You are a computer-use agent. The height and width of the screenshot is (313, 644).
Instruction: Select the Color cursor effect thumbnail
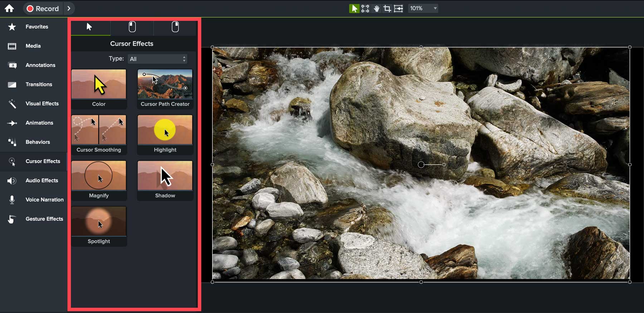tap(99, 89)
